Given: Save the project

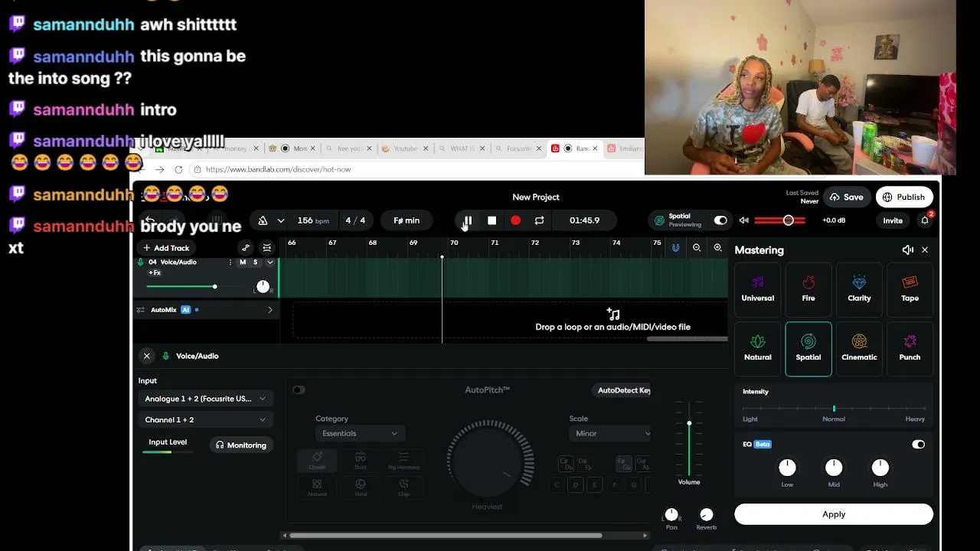Looking at the screenshot, I should [x=846, y=197].
